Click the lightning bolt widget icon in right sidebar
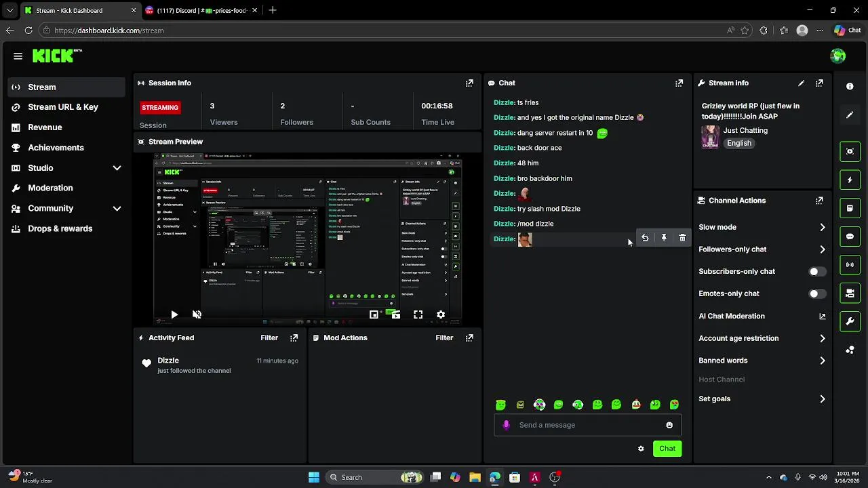The image size is (868, 488). (x=850, y=180)
